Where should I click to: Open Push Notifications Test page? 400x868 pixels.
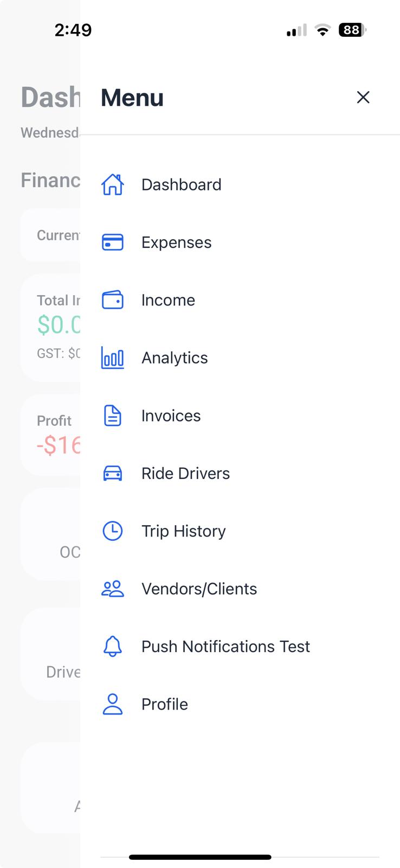(x=225, y=646)
